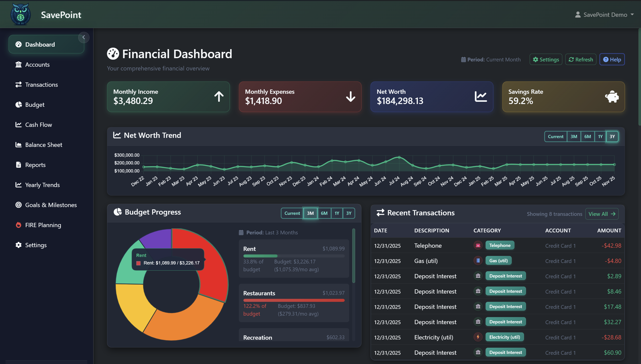Image resolution: width=641 pixels, height=364 pixels.
Task: Switch to Balance Sheet section
Action: click(18, 145)
